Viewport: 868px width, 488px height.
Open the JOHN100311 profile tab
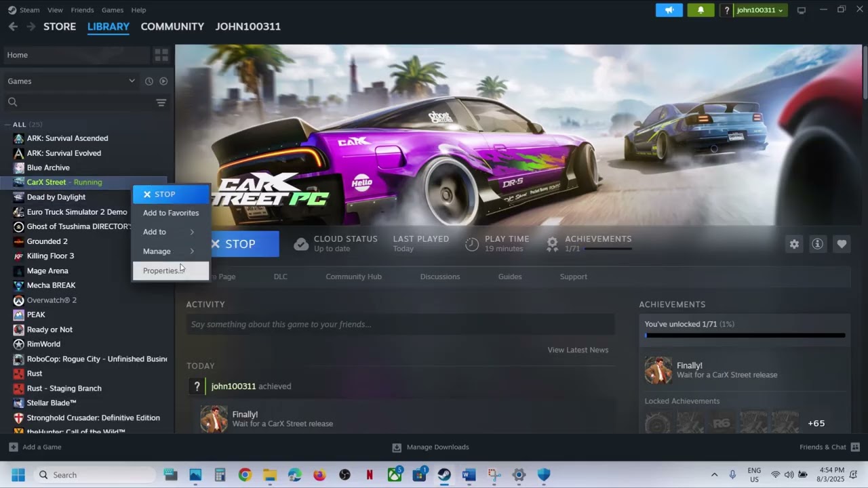tap(248, 26)
